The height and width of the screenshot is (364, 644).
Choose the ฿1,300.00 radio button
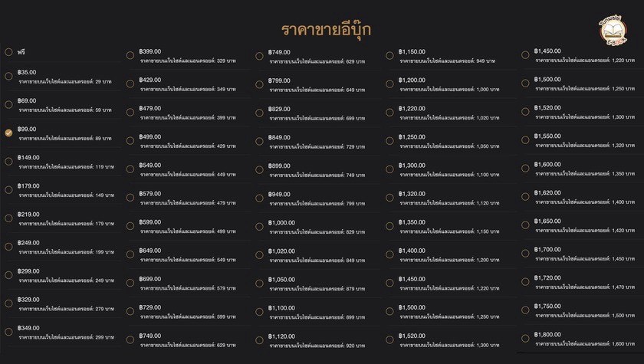389,169
